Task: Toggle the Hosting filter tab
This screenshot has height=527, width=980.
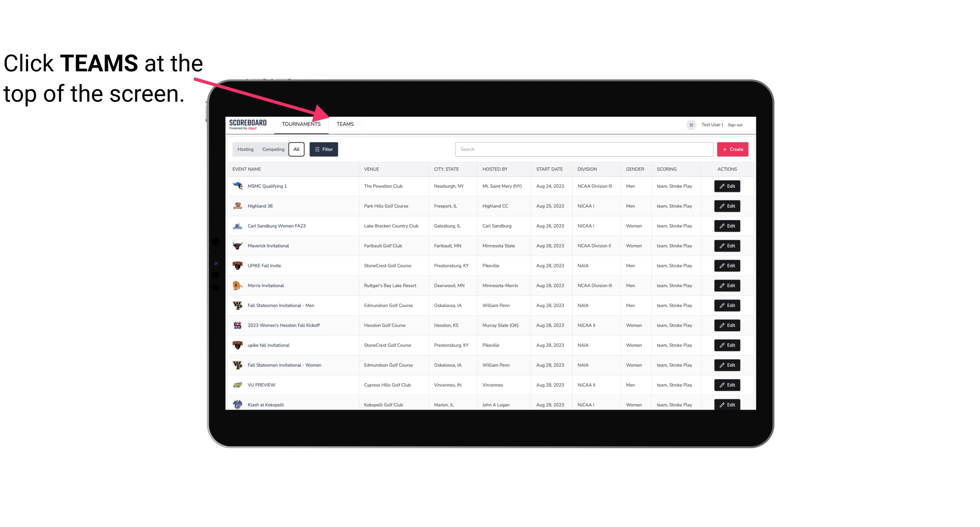Action: 245,149
